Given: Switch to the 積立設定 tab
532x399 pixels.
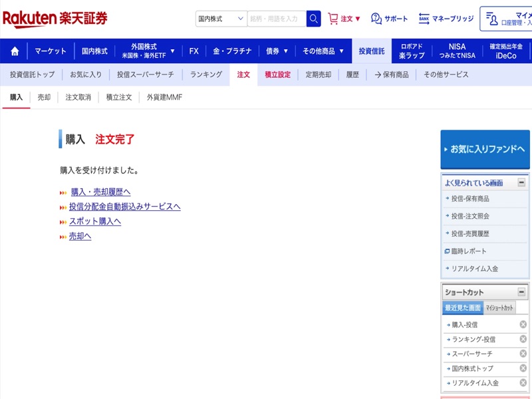Looking at the screenshot, I should 277,74.
